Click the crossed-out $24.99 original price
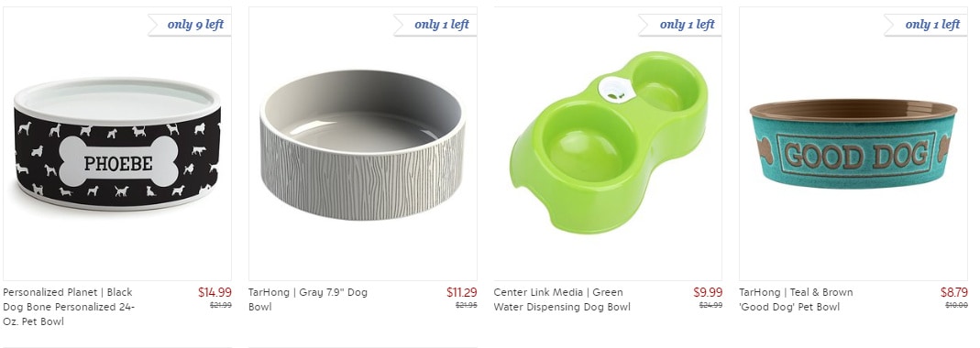 coord(710,306)
